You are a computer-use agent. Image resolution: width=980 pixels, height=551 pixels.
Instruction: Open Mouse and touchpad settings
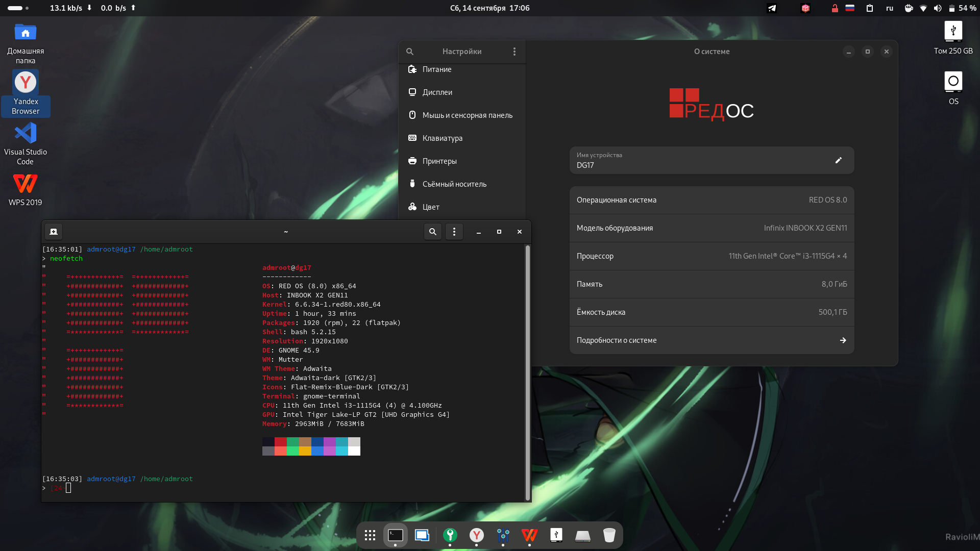467,115
